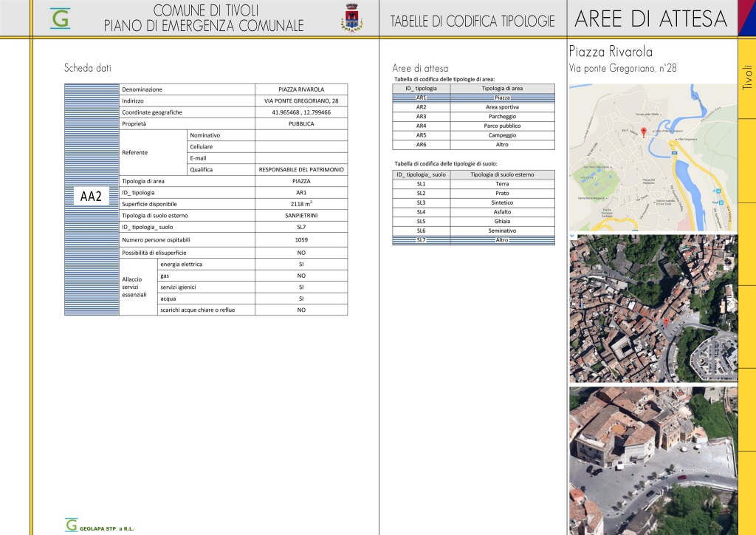The width and height of the screenshot is (756, 535).
Task: Click the red location pin on the street map
Action: coord(643,133)
